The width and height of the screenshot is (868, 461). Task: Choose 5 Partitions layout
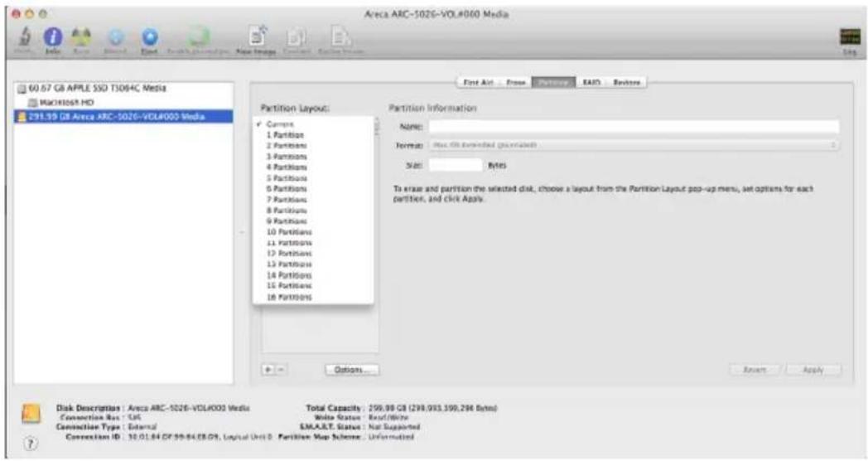coord(313,178)
